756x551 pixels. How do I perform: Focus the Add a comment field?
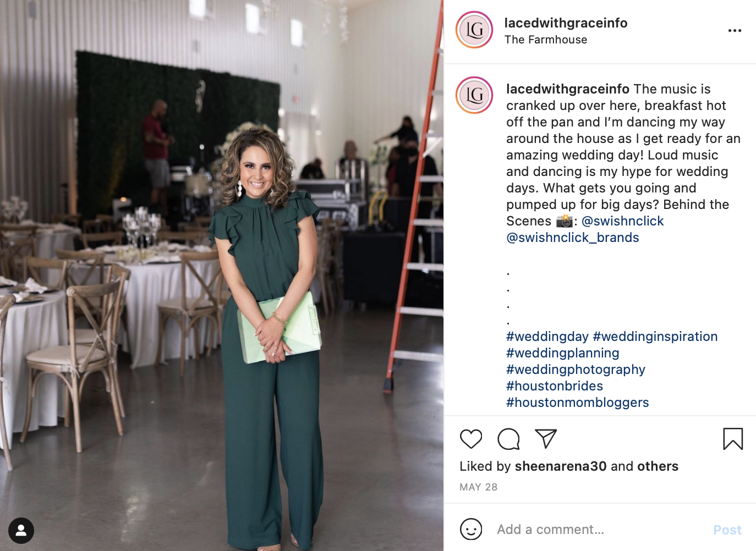point(600,530)
